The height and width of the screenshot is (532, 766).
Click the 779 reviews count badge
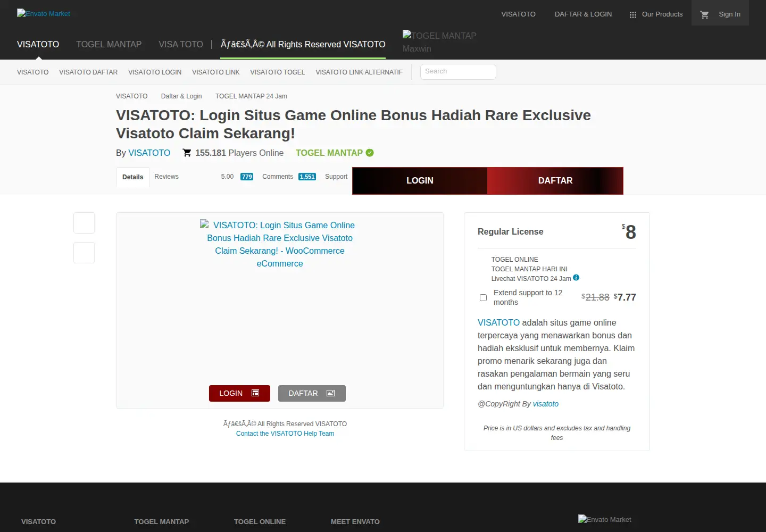point(247,177)
